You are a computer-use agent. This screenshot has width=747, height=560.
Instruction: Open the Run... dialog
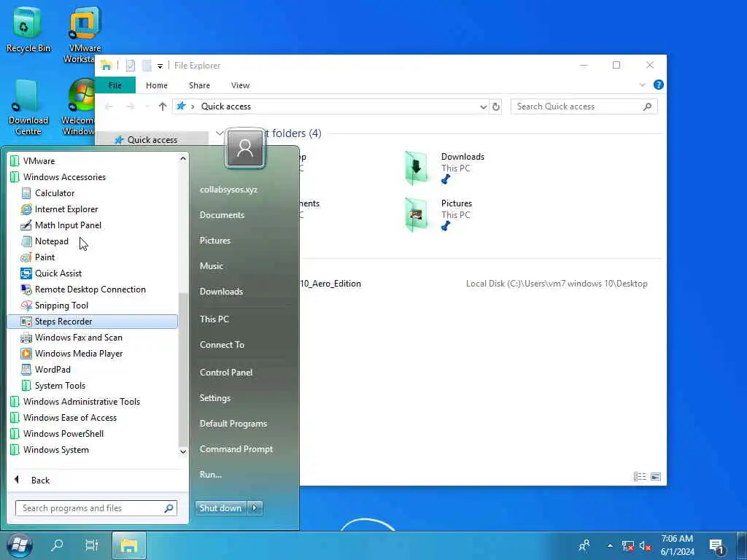pos(211,475)
